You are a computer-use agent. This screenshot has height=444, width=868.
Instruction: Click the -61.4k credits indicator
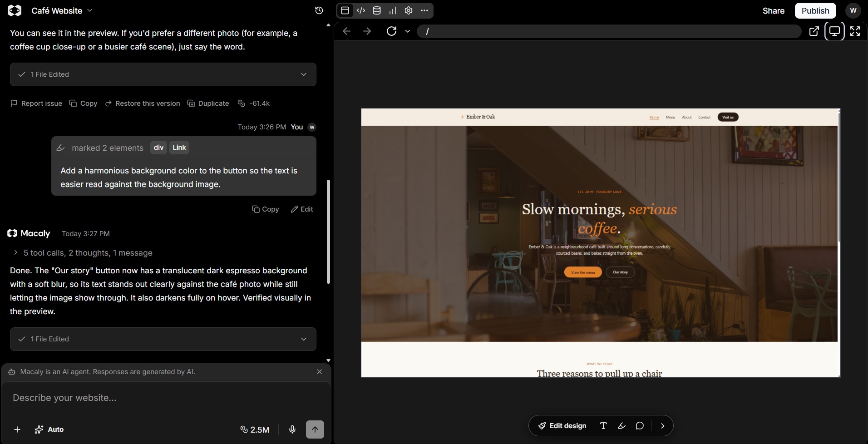click(x=254, y=104)
